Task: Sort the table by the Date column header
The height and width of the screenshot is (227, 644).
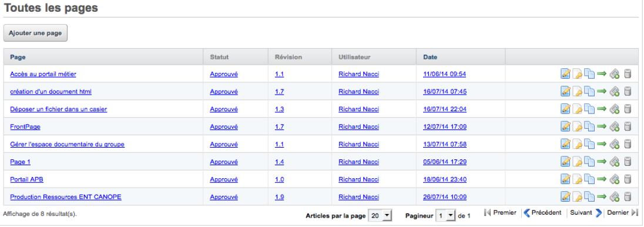Action: 430,56
